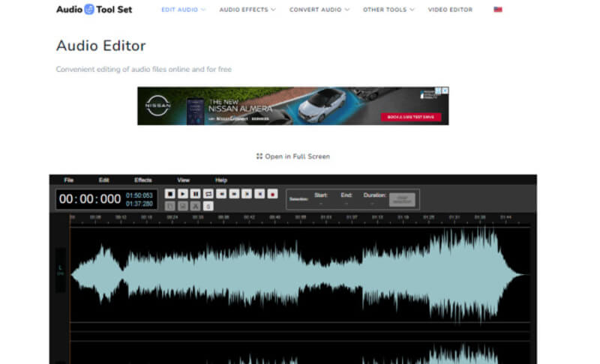
Task: Open the Edit menu in the editor
Action: coord(104,181)
